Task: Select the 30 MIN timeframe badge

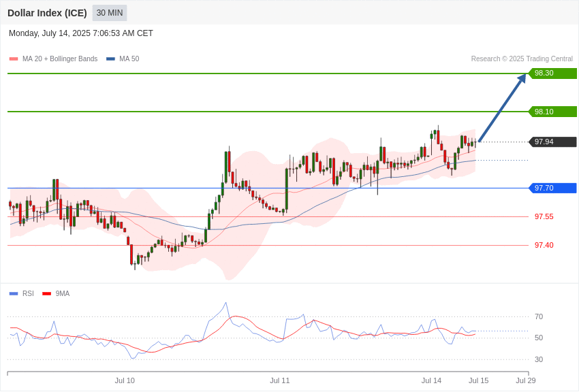Action: [x=110, y=13]
